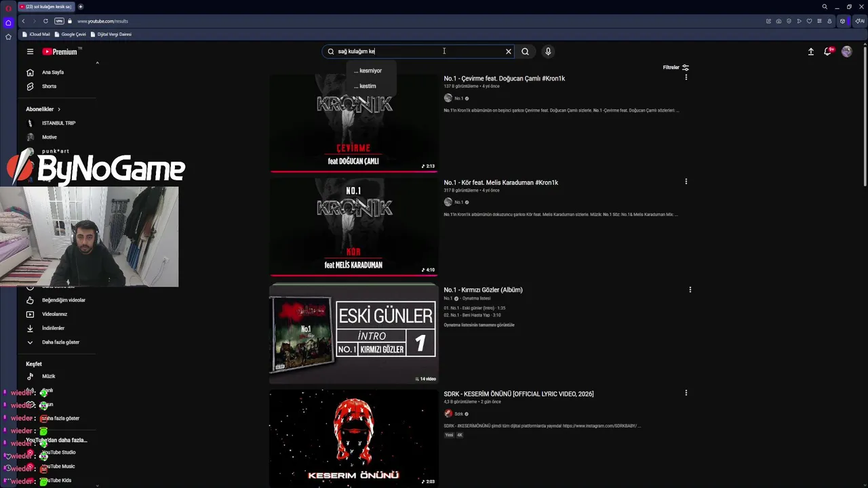Open more options for the KESERİM ÖNÜNÜ video
This screenshot has height=488, width=868.
(686, 393)
